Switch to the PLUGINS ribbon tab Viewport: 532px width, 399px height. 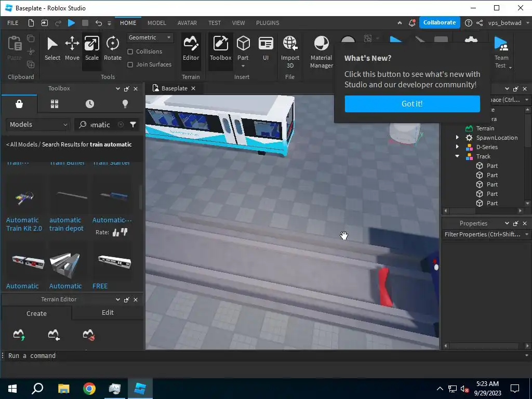pos(268,23)
